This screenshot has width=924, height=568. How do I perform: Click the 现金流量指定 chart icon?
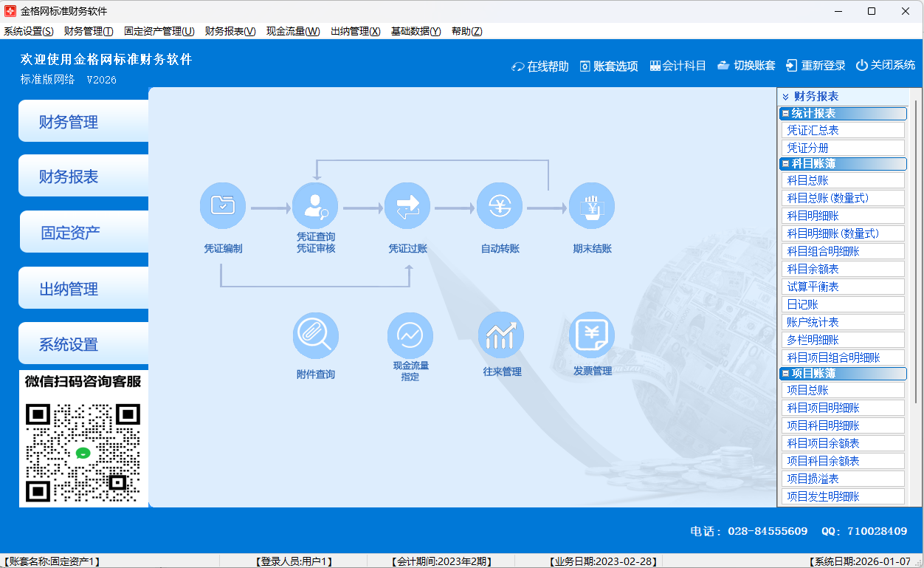click(410, 335)
